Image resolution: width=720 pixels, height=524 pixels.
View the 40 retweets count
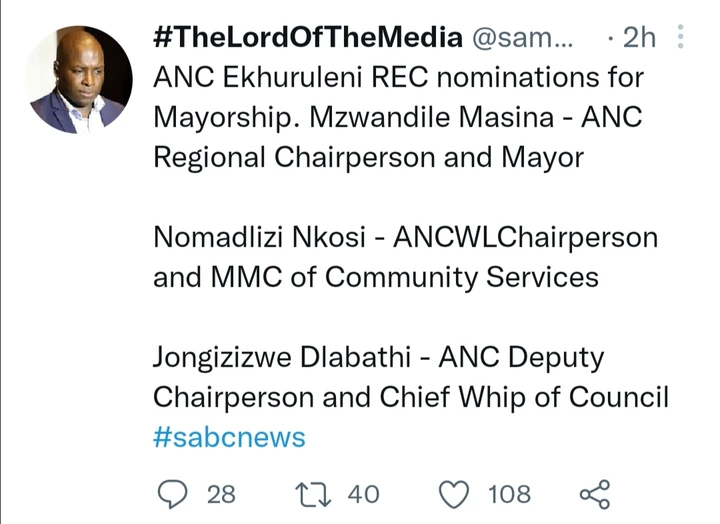pos(363,495)
